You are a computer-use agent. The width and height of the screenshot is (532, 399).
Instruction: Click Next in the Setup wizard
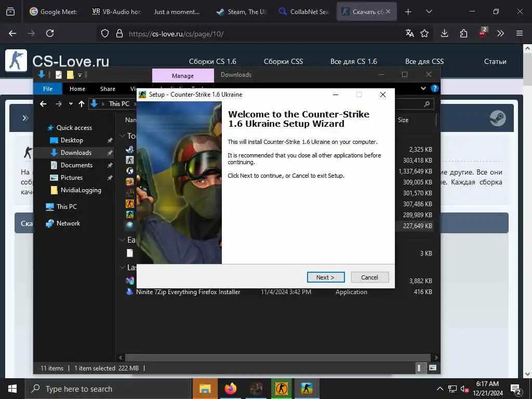(x=326, y=277)
